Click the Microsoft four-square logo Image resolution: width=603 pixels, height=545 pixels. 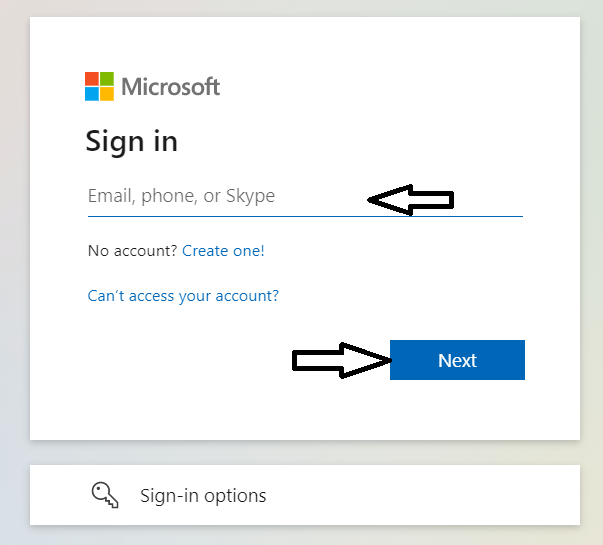99,86
